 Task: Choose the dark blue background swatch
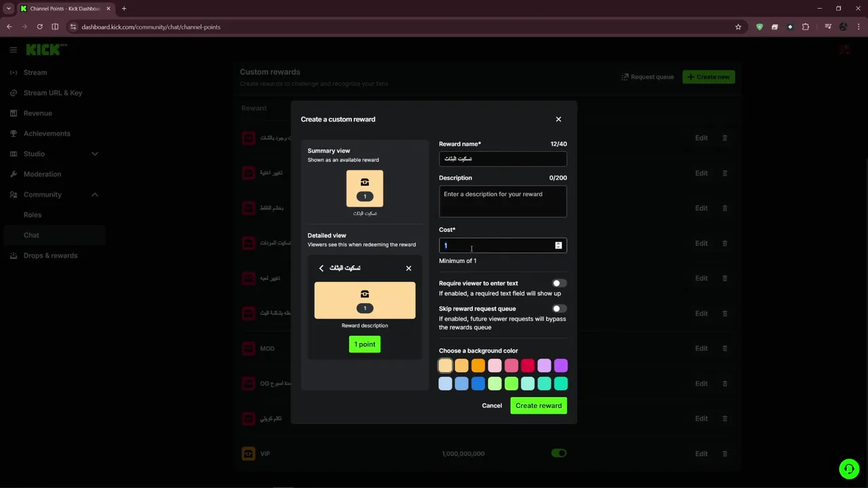[478, 384]
